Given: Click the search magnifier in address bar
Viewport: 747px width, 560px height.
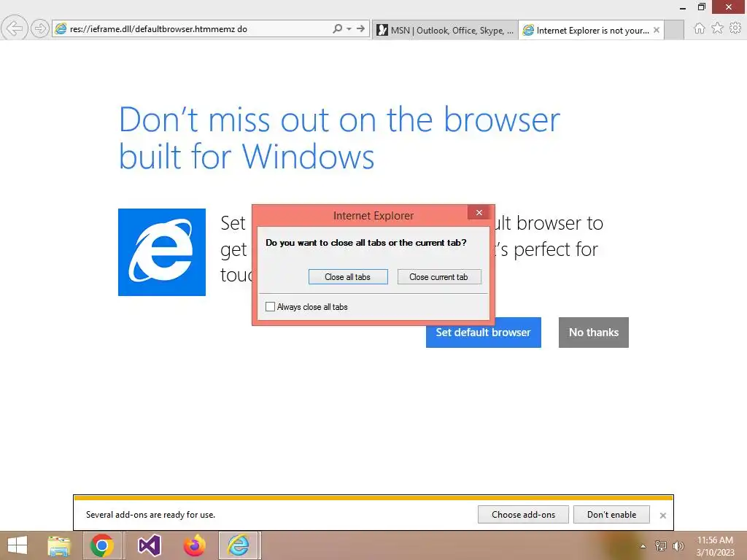Looking at the screenshot, I should (x=337, y=28).
